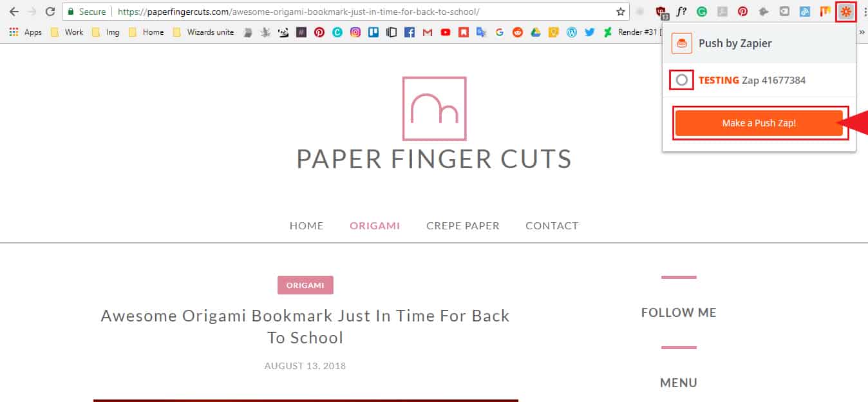The image size is (868, 402).
Task: Open the Instagram bookmark icon
Action: (x=355, y=32)
